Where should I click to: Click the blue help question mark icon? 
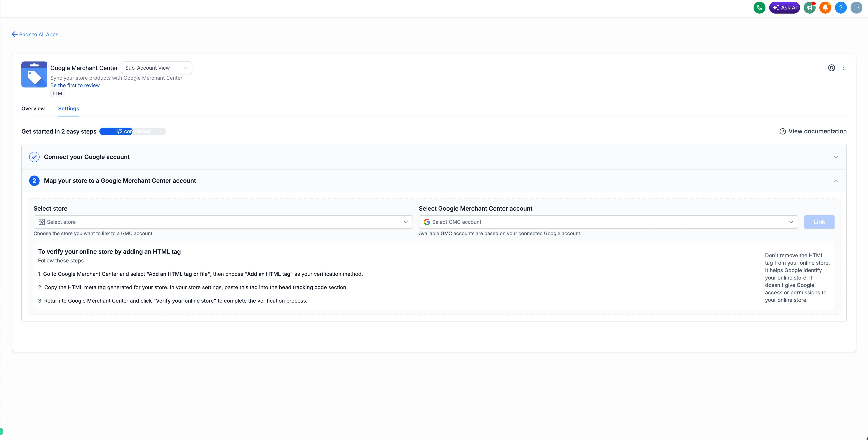841,8
